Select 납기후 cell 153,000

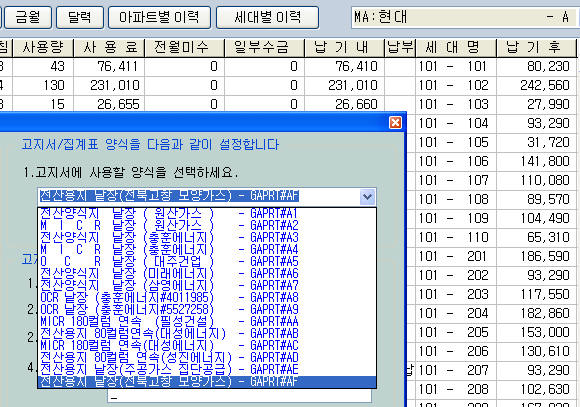pos(537,332)
